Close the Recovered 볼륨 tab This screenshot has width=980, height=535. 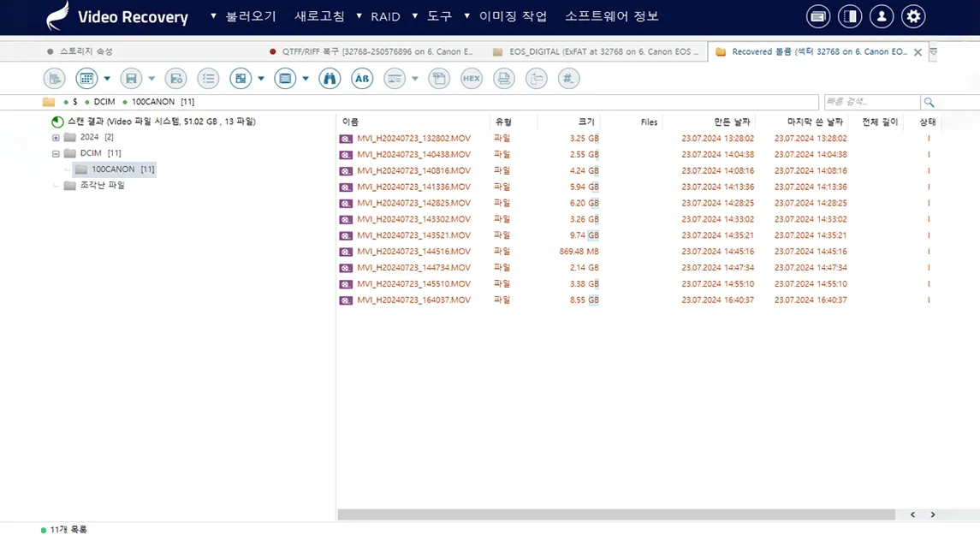click(918, 52)
